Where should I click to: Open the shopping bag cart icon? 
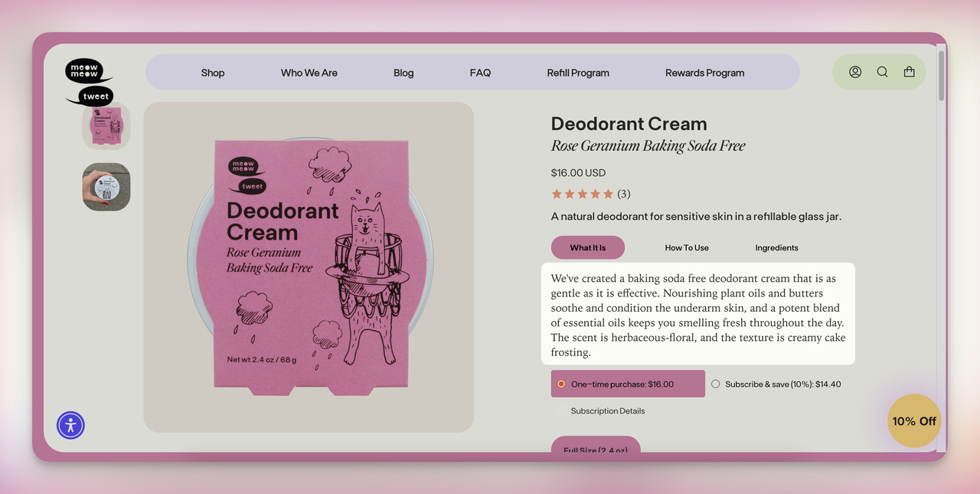point(909,72)
